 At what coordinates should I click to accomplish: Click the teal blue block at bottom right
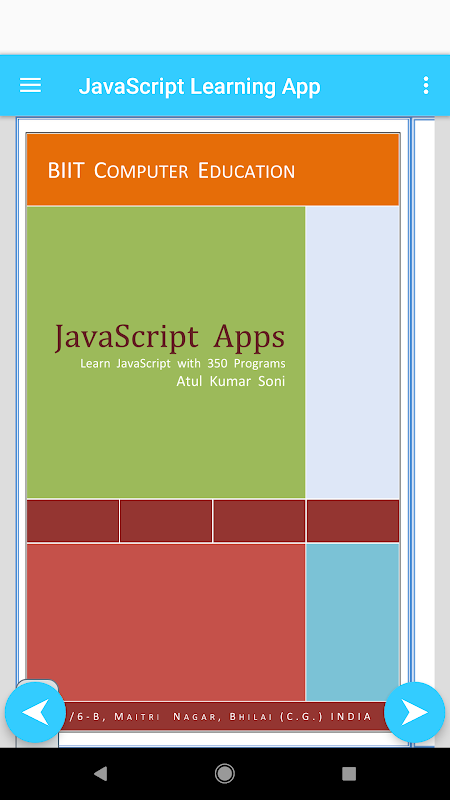tap(353, 622)
